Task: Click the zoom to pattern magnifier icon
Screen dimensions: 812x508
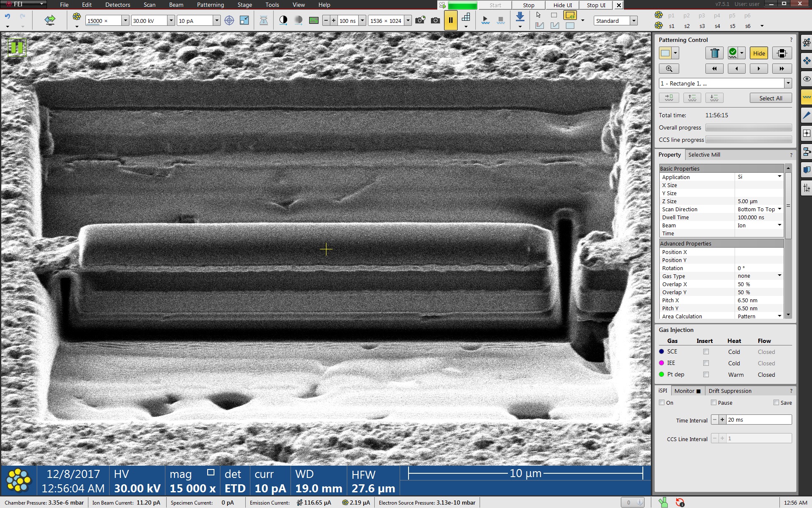Action: coord(669,69)
